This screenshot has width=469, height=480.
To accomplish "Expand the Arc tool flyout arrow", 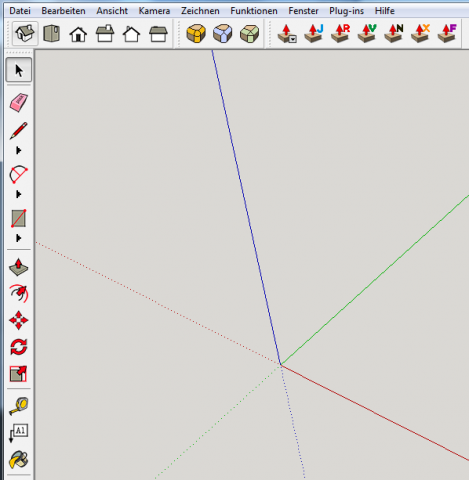I will click(x=19, y=194).
